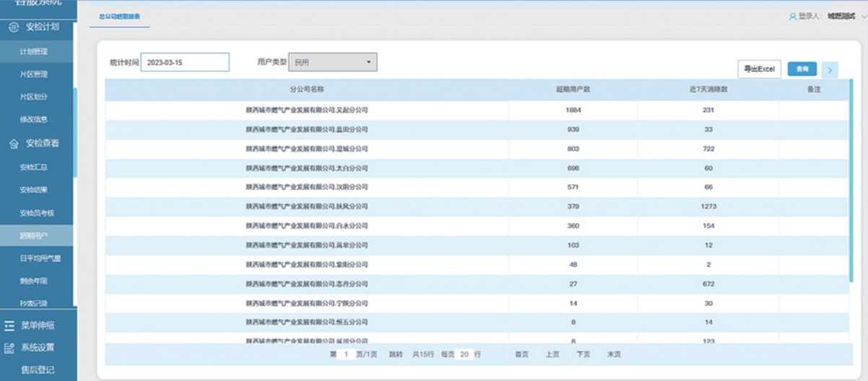Click the house icon beside 安检查看
This screenshot has height=381, width=868.
13,144
